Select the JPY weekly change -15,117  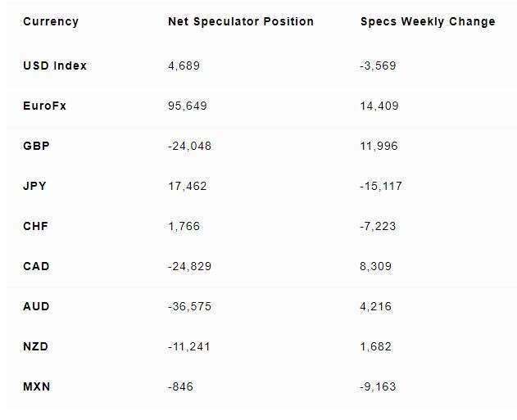[x=381, y=186]
